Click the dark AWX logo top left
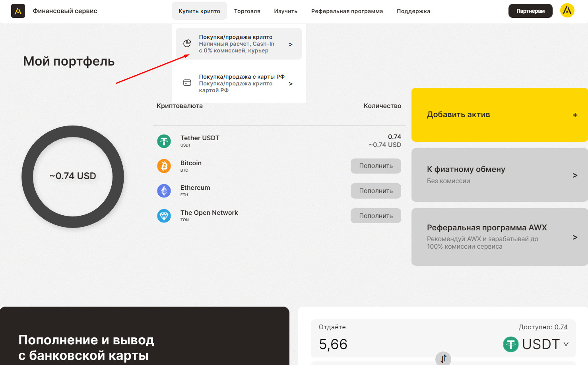Viewport: 588px width, 365px height. (18, 11)
